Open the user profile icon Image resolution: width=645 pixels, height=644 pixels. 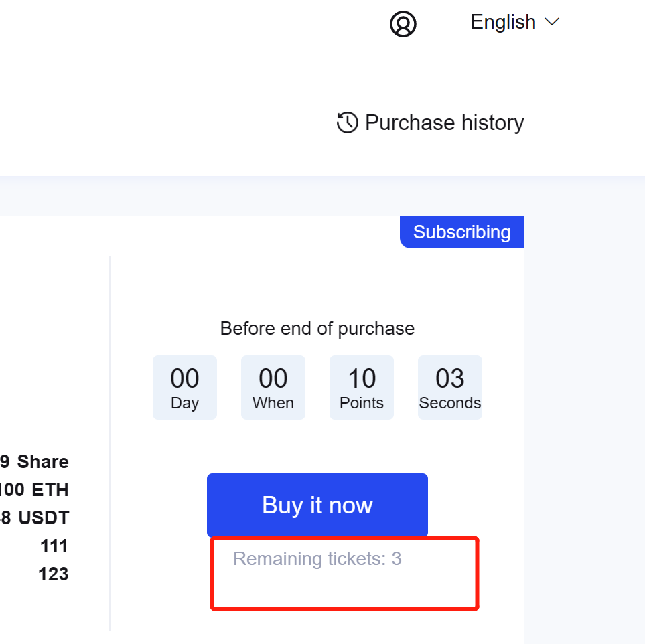(403, 24)
